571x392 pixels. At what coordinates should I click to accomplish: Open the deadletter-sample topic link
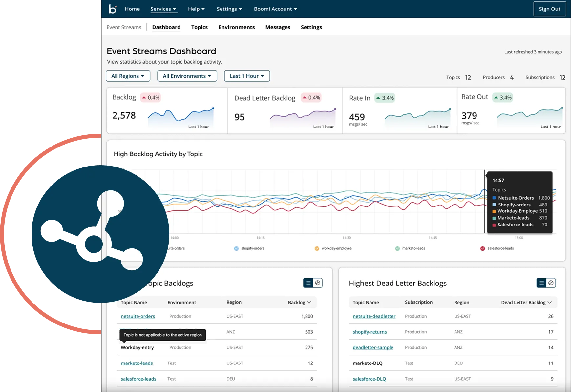[373, 347]
